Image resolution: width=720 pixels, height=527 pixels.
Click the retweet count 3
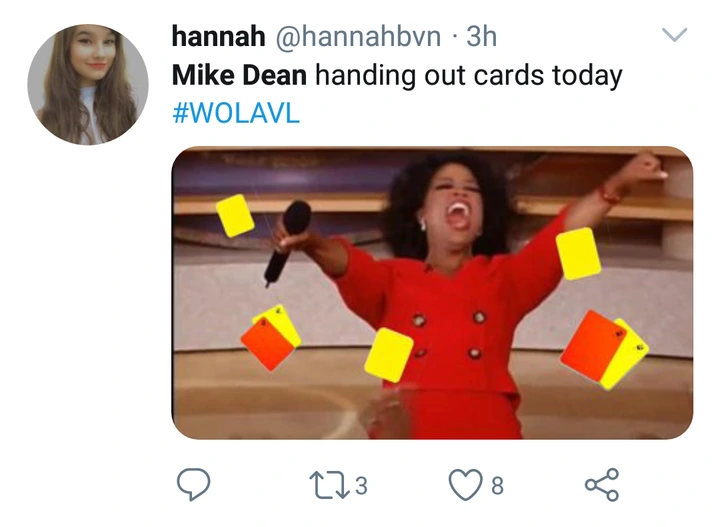click(x=361, y=486)
